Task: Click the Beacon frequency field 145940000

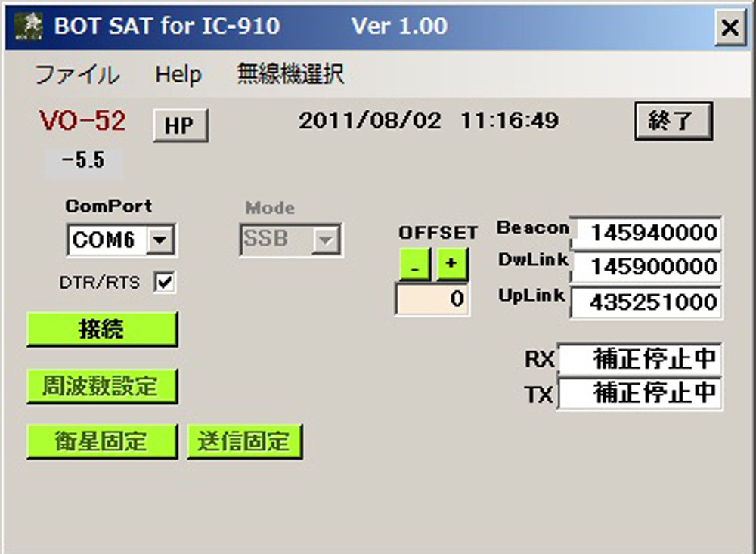Action: [x=646, y=232]
